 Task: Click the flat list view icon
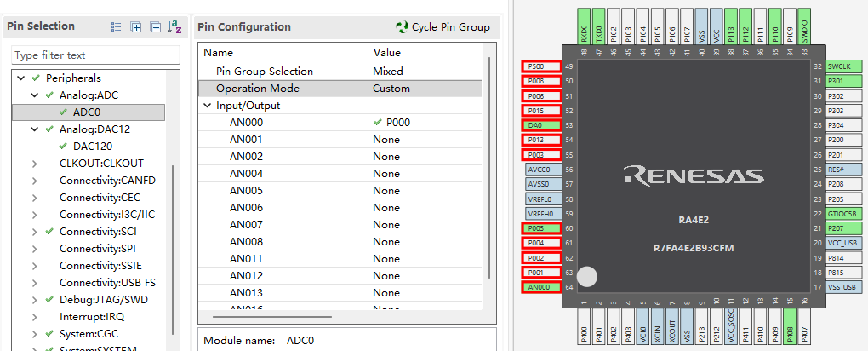pyautogui.click(x=117, y=27)
